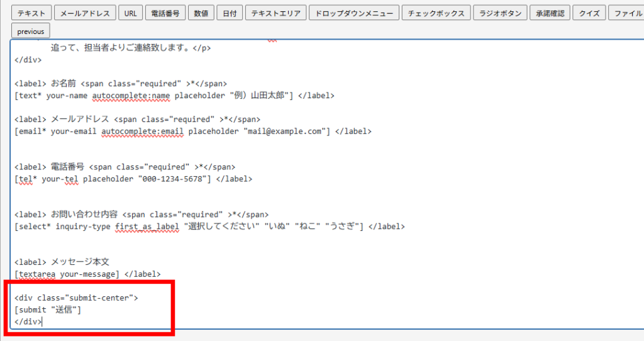Screen dimensions: 644x341
Task: Click the テキスト tag generator button
Action: (x=31, y=13)
